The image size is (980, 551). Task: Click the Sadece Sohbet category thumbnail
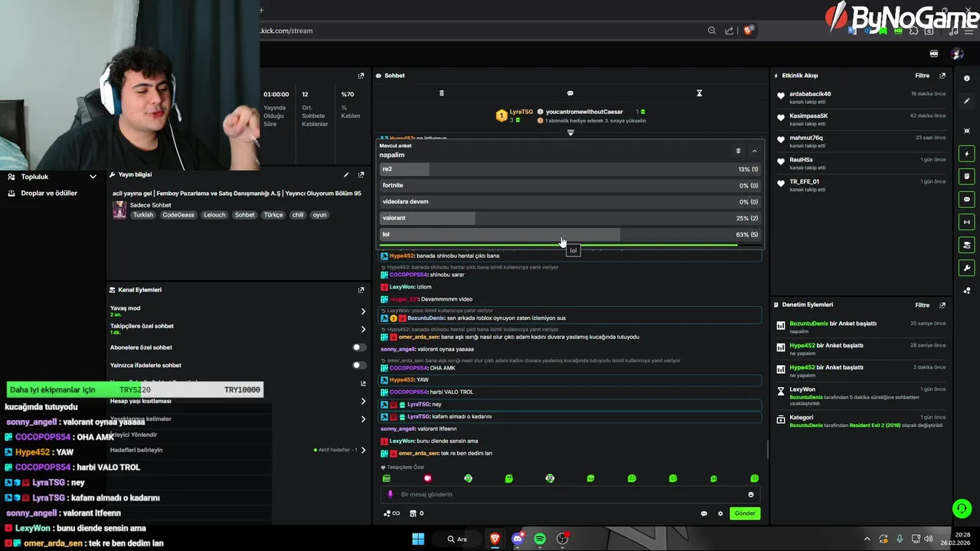pyautogui.click(x=119, y=210)
